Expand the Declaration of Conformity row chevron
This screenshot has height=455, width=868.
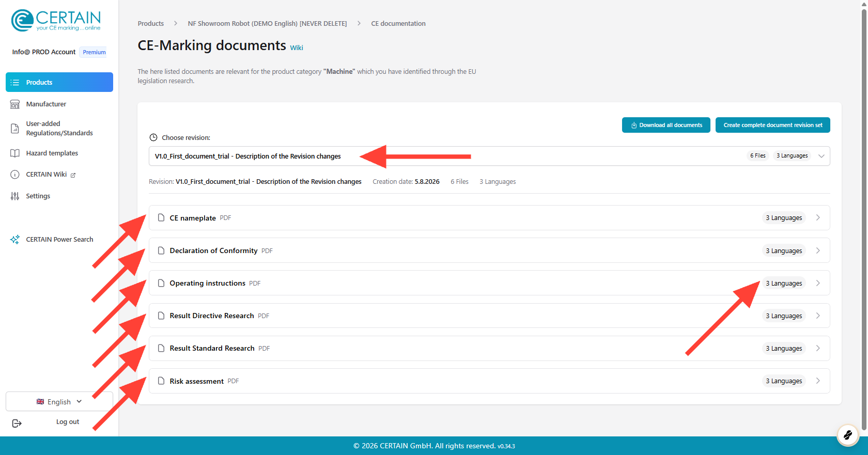pyautogui.click(x=818, y=250)
